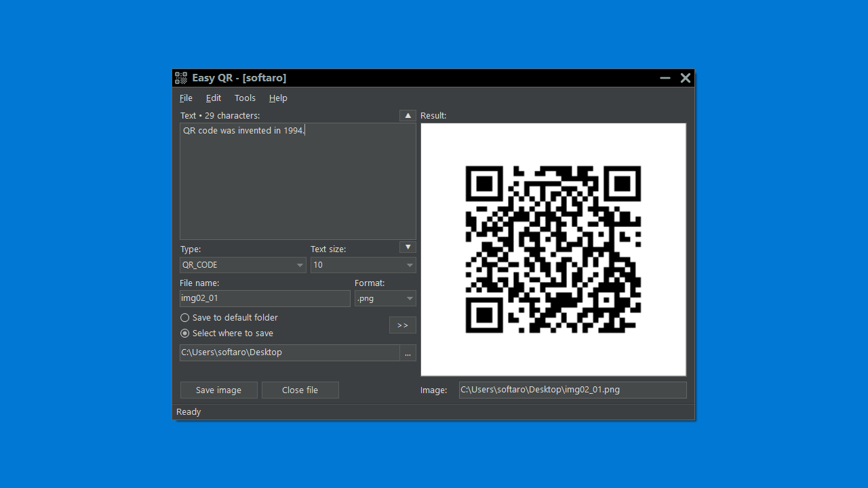Click the 'Result:' label
The image size is (868, 488).
(x=433, y=116)
